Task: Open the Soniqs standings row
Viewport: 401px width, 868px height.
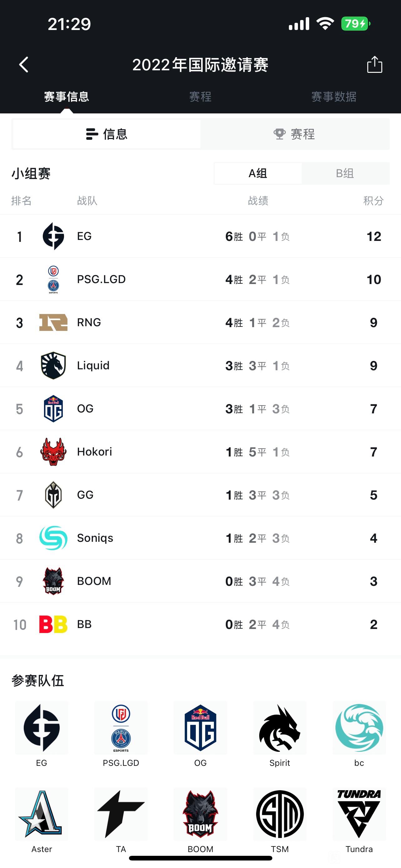Action: (x=200, y=538)
